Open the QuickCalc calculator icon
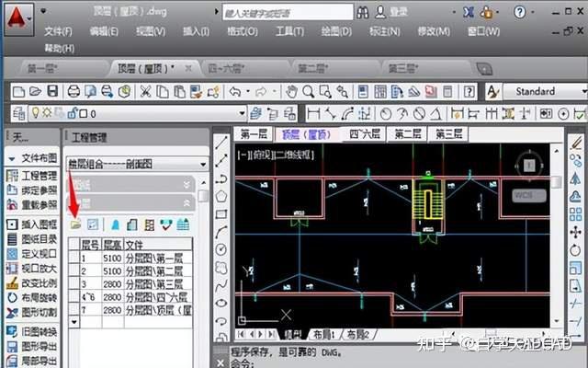The height and width of the screenshot is (368, 588). click(447, 91)
